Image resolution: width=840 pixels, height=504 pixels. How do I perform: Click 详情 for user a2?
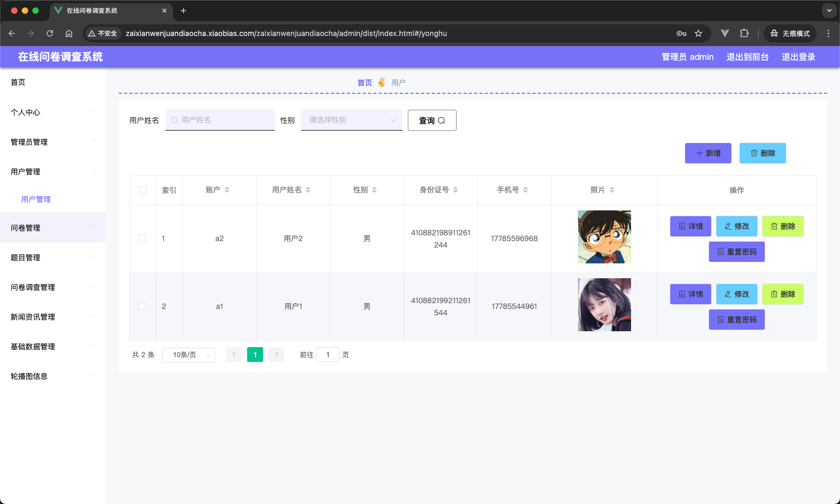(690, 226)
